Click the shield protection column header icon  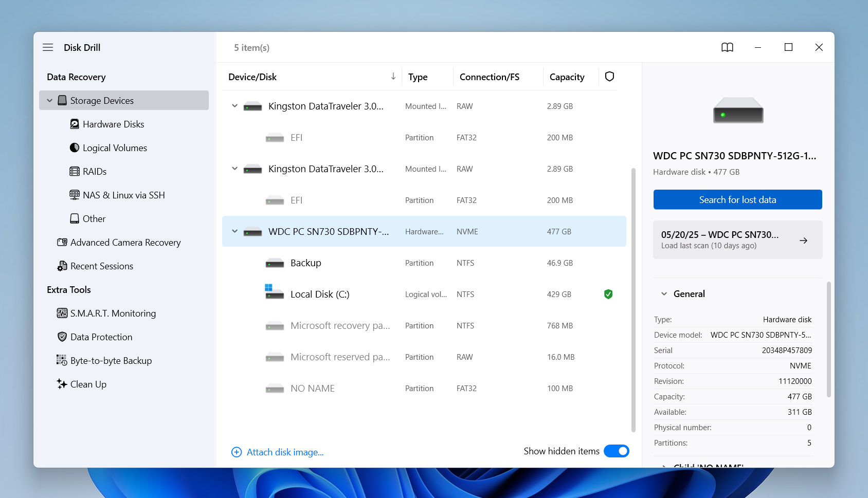point(609,77)
